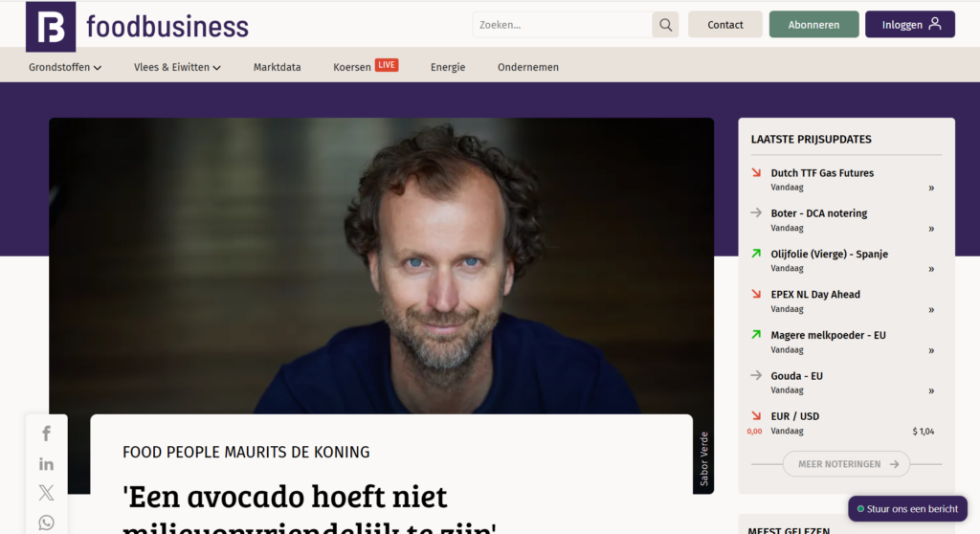
Task: Go to Koersen LIVE section
Action: [x=366, y=66]
